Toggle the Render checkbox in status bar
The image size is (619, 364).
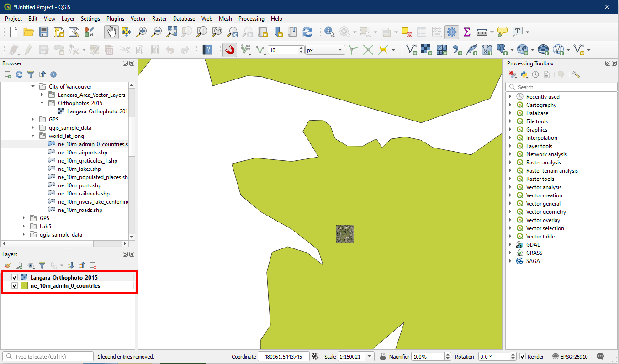(523, 357)
